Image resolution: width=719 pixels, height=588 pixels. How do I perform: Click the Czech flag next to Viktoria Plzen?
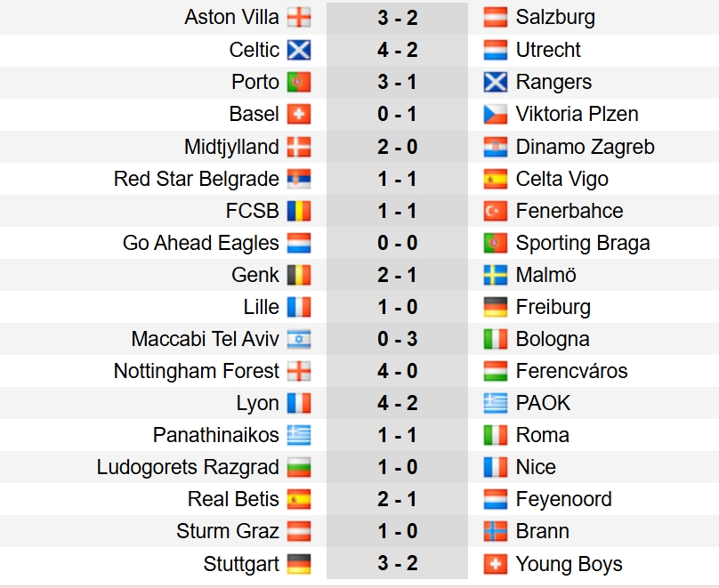pyautogui.click(x=496, y=114)
